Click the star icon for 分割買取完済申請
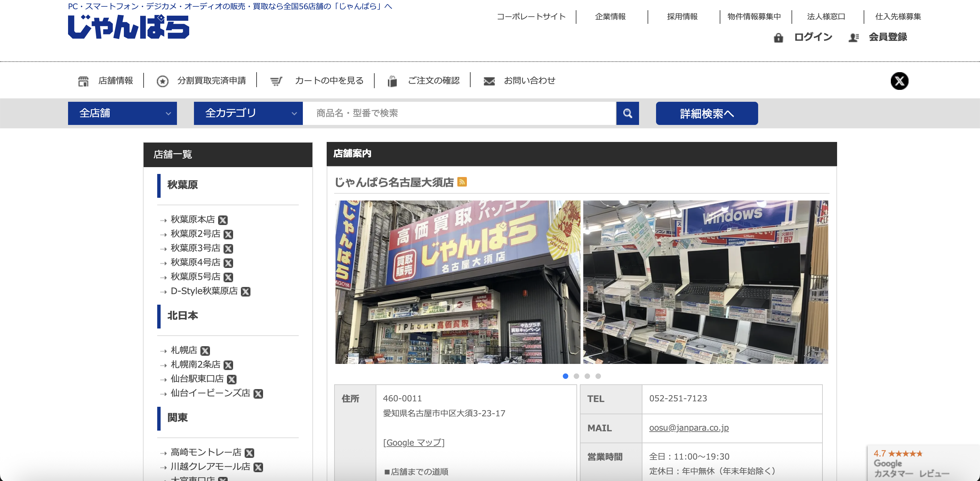Image resolution: width=980 pixels, height=481 pixels. click(162, 81)
